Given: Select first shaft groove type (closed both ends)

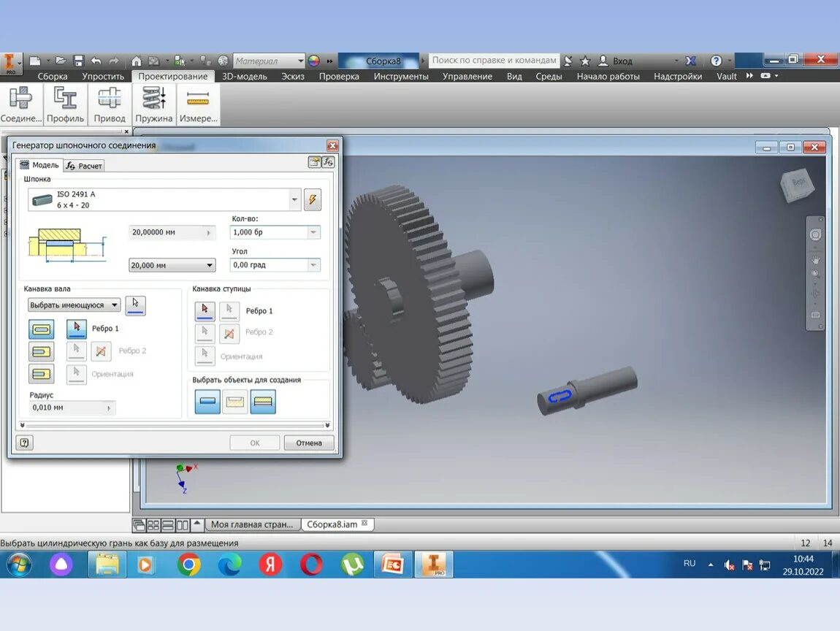Looking at the screenshot, I should pyautogui.click(x=41, y=329).
